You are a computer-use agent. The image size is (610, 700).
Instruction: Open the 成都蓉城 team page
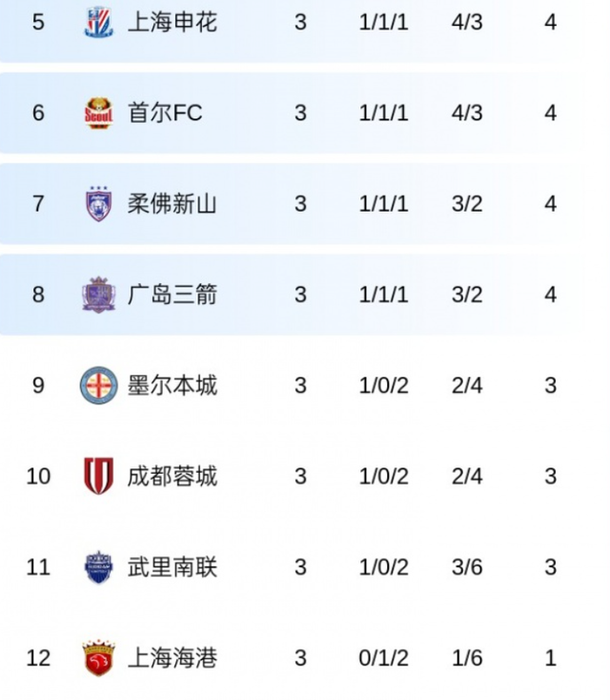pos(173,476)
